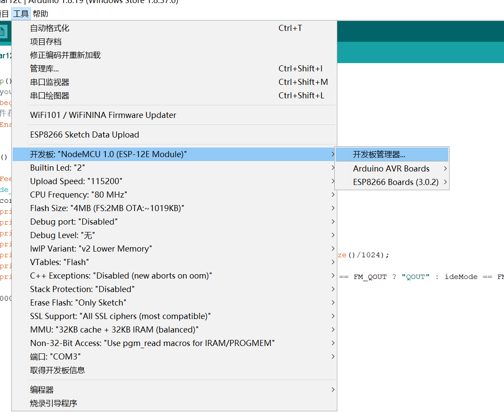Expand 编程器 programmer submenu
Image resolution: width=504 pixels, height=420 pixels.
pyautogui.click(x=174, y=390)
